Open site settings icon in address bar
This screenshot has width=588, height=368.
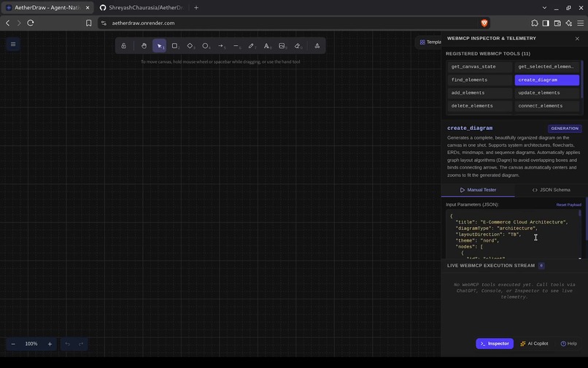click(104, 23)
